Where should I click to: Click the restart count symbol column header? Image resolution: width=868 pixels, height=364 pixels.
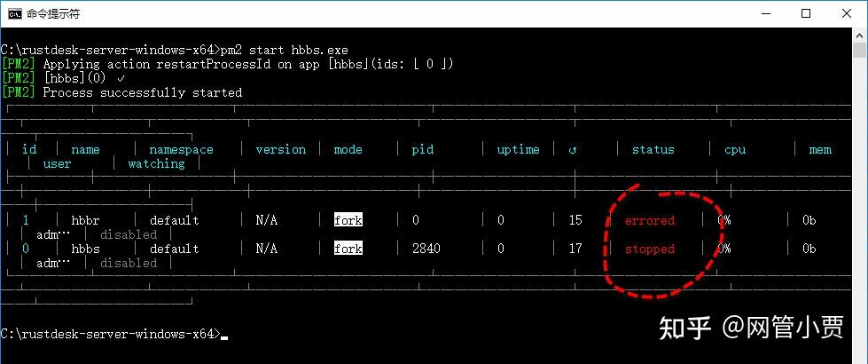573,149
